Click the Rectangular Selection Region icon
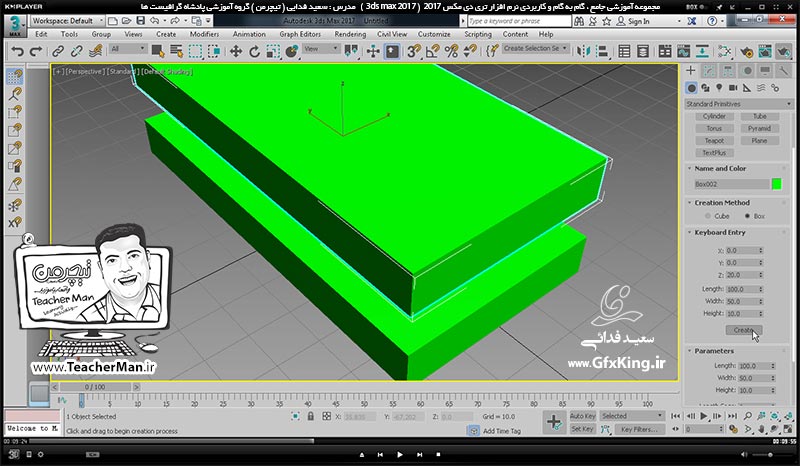800x466 pixels. point(195,51)
